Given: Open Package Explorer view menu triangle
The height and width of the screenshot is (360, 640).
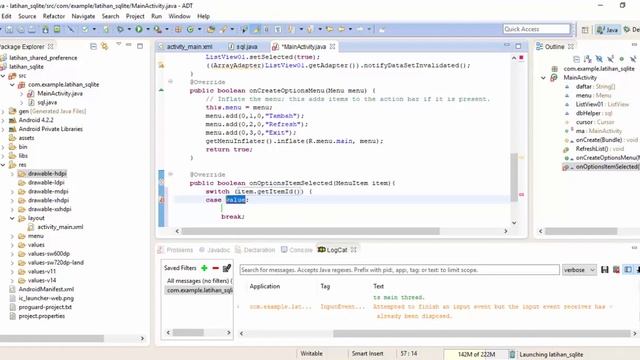Looking at the screenshot, I should click(x=118, y=44).
